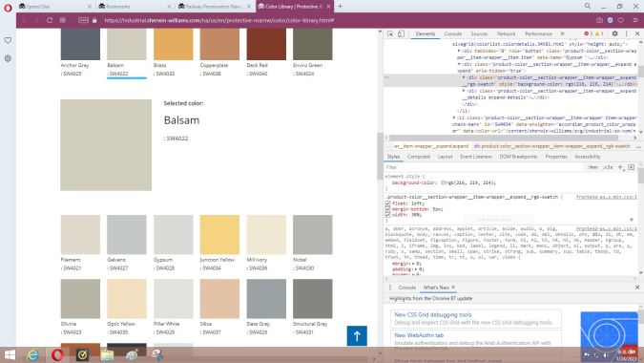
Task: Open the drawer console menu dots
Action: pos(390,288)
